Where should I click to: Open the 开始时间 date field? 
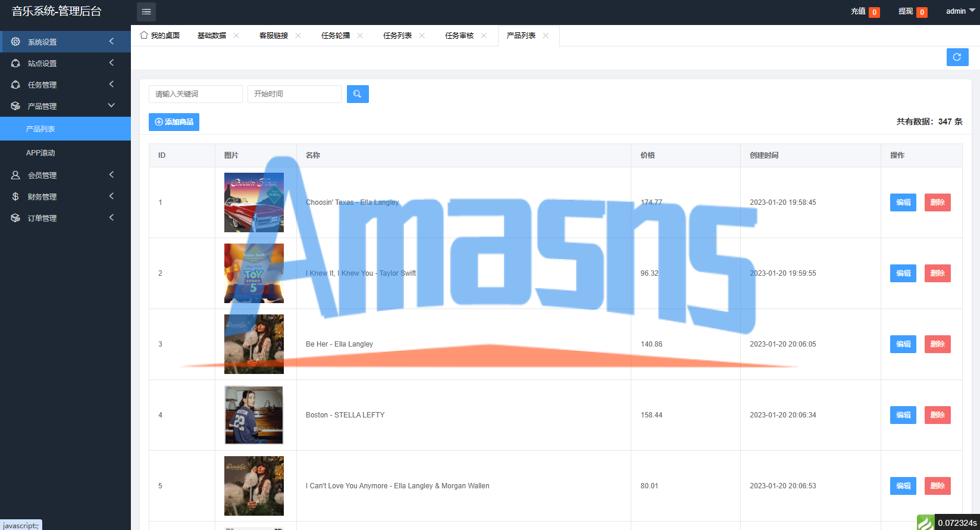click(x=295, y=94)
